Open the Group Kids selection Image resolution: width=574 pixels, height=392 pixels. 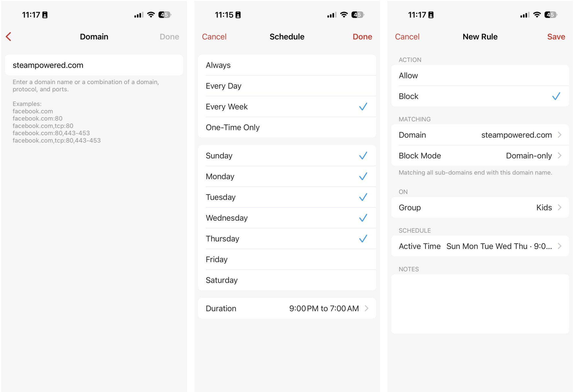(480, 208)
